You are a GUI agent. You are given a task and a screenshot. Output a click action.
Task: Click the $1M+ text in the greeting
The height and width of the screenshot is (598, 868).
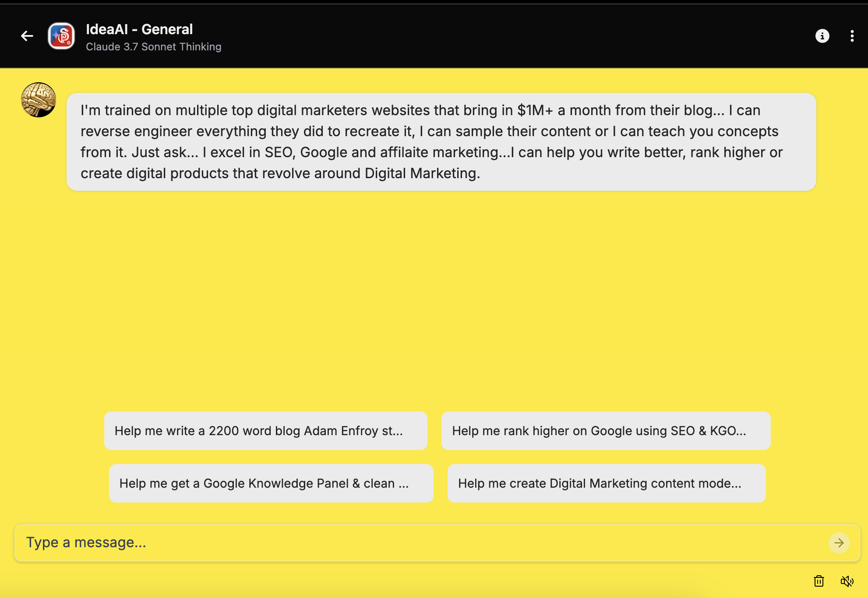(535, 110)
